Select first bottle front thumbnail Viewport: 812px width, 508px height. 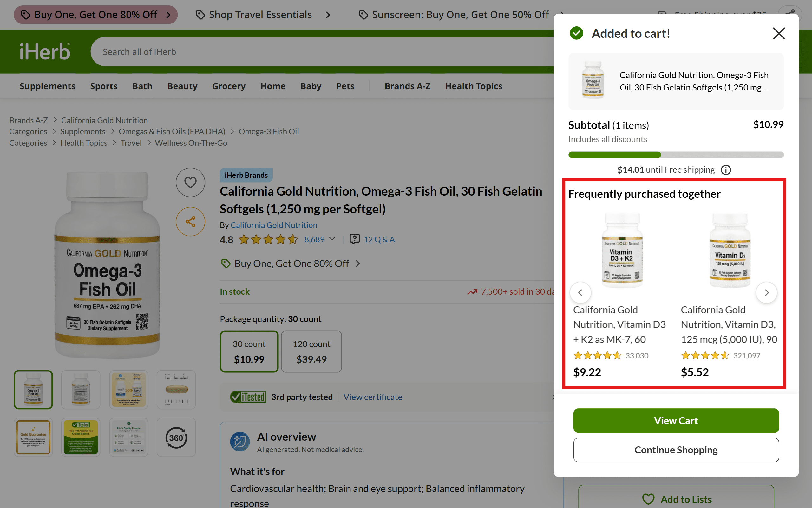33,389
